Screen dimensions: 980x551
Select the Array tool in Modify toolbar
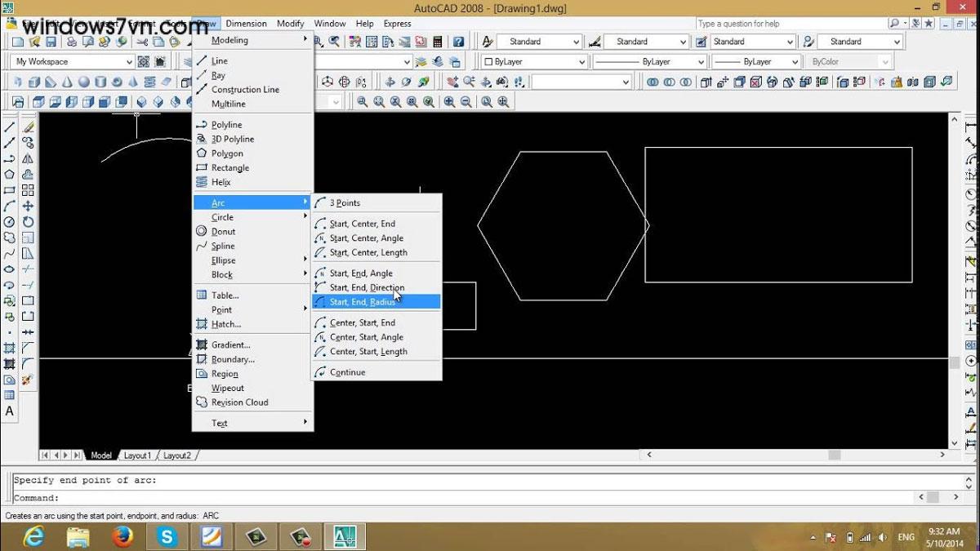[29, 189]
